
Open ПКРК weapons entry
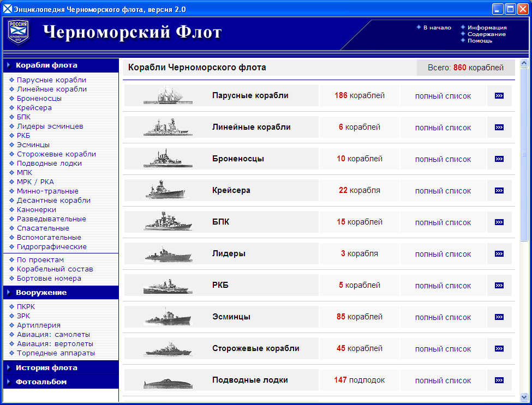(26, 307)
